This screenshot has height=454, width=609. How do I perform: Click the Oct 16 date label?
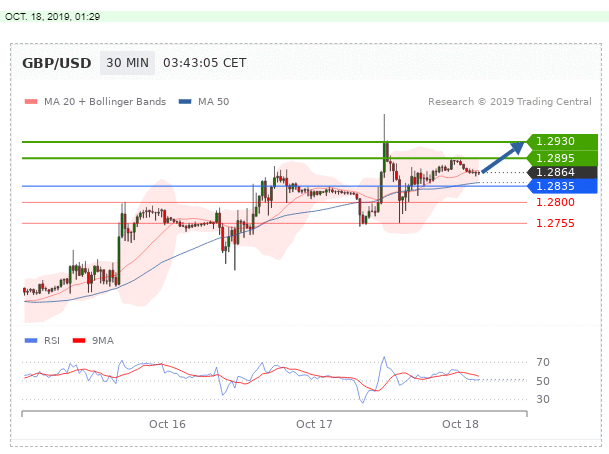167,424
